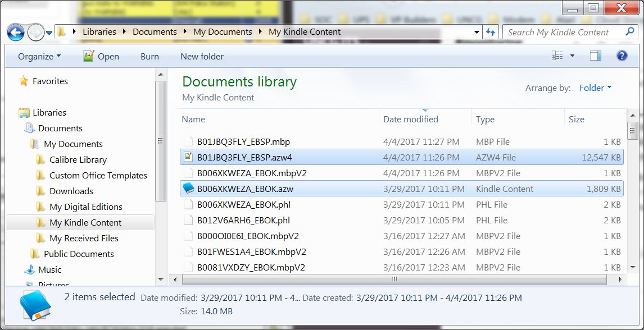Screen dimensions: 644x330
Task: Open the Downloads folder in the tree
Action: [71, 191]
